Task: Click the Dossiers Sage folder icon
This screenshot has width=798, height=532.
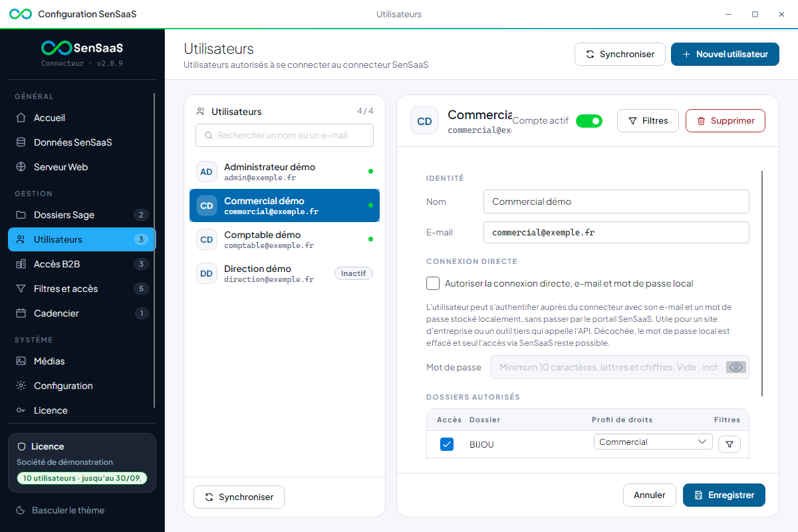Action: tap(21, 215)
